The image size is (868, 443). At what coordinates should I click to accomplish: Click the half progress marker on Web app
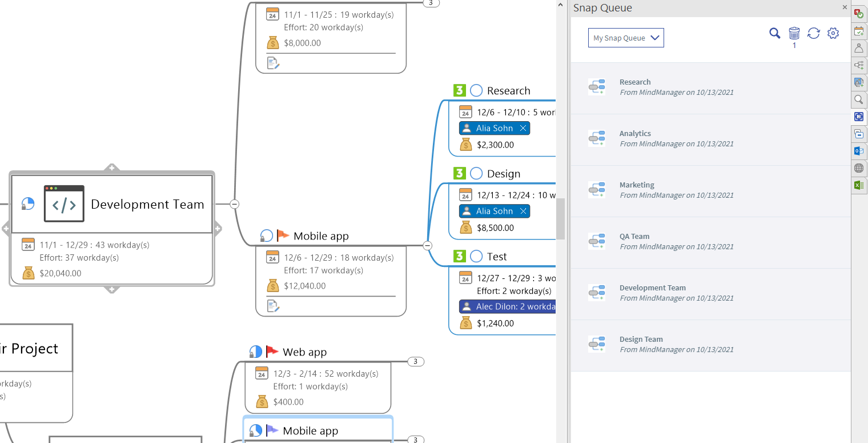[x=255, y=352]
